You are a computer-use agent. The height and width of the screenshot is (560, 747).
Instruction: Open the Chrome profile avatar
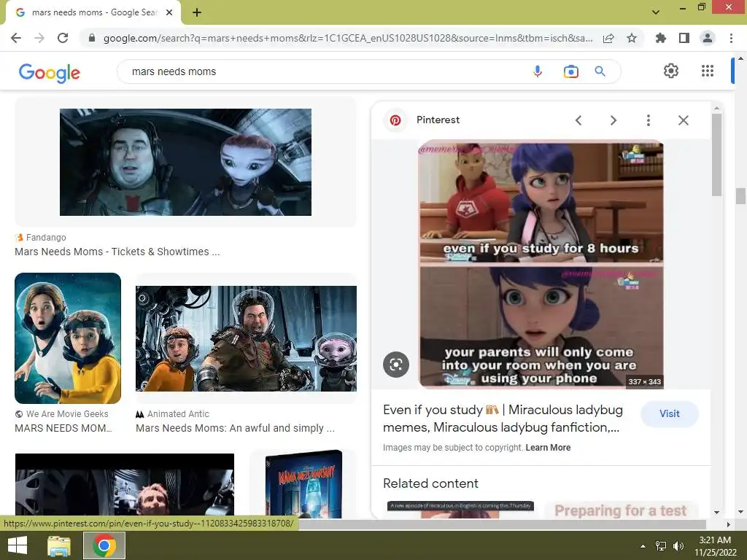tap(708, 38)
